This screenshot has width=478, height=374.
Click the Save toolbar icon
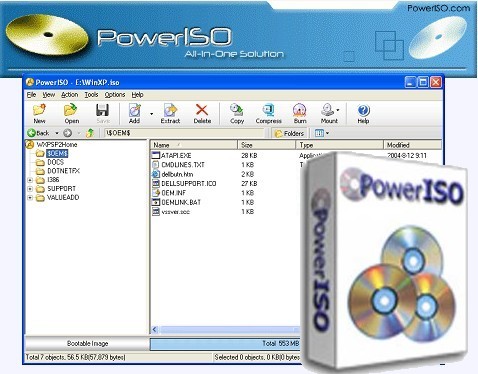[102, 110]
